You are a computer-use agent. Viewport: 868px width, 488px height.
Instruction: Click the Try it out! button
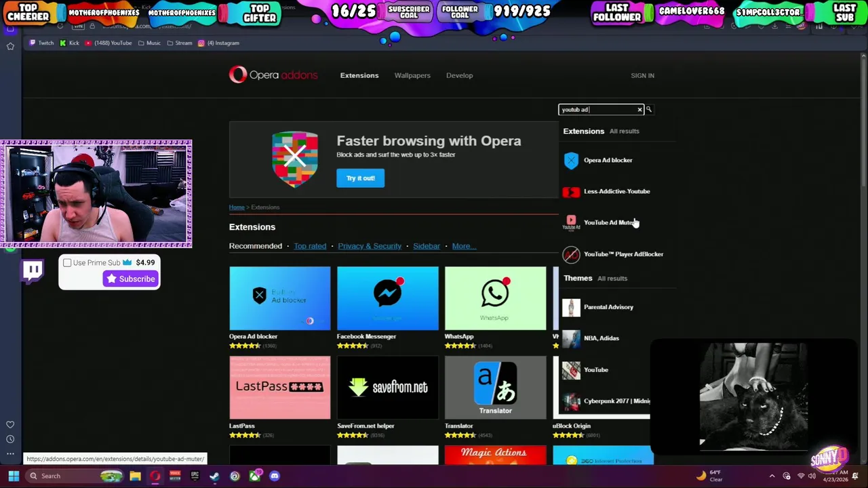[360, 178]
